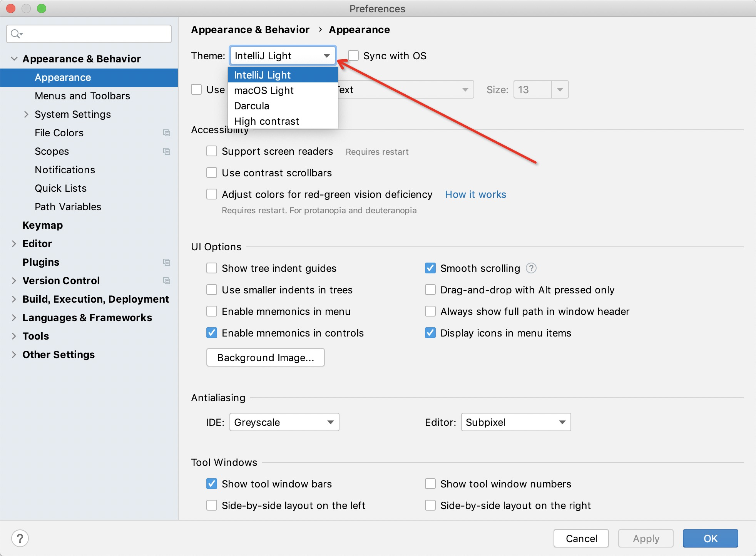
Task: Toggle Smooth scrolling checkbox
Action: tap(430, 268)
